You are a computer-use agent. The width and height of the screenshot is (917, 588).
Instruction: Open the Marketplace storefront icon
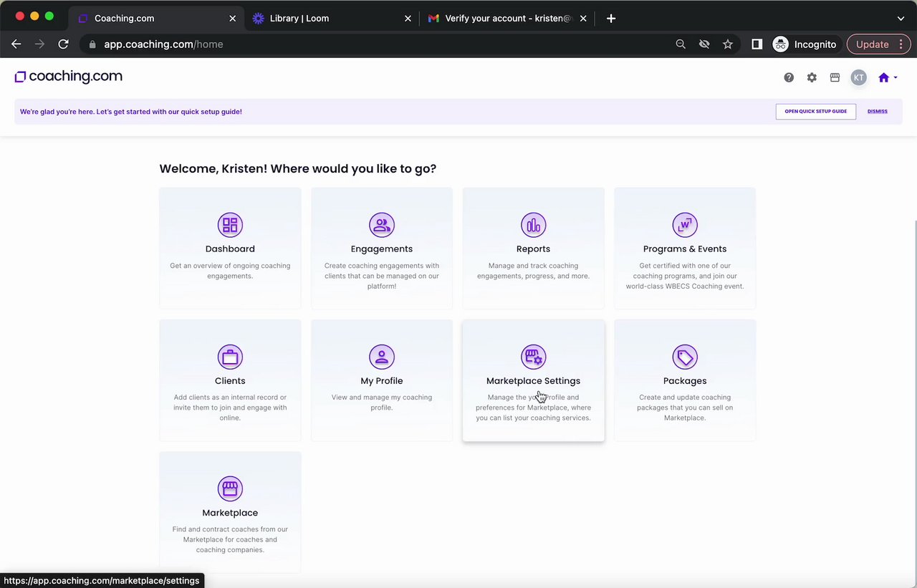tap(230, 488)
